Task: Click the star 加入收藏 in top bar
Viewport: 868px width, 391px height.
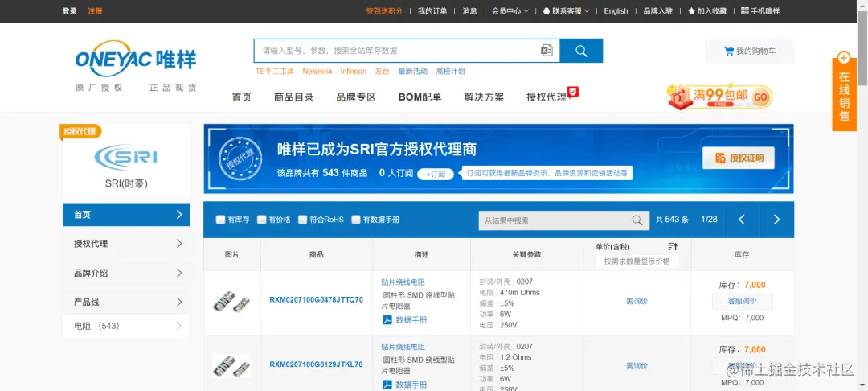Action: (707, 11)
